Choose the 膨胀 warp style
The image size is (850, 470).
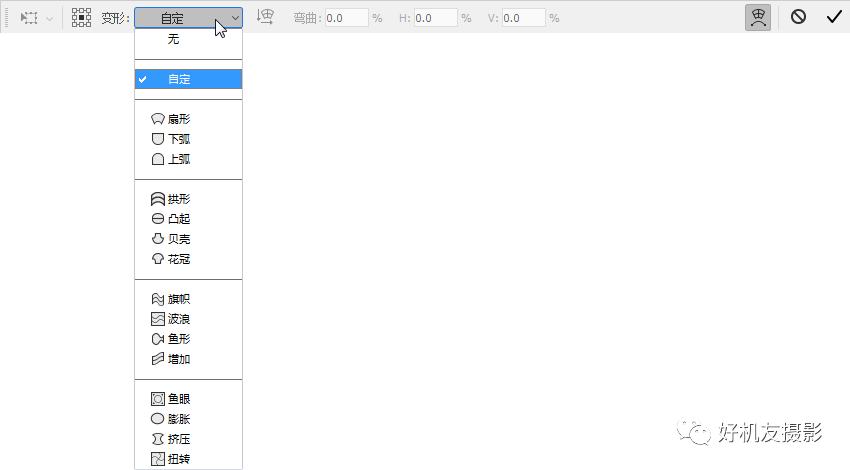pos(188,419)
